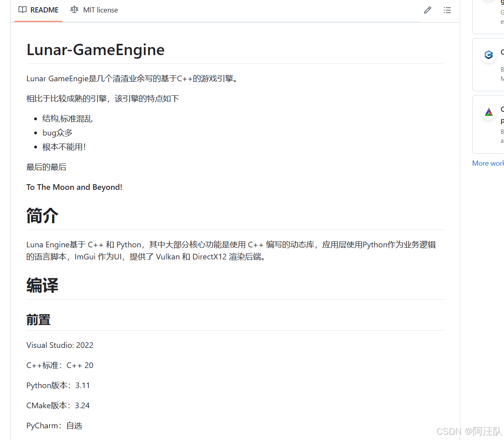Click the CMake triangle logo in the sidebar

tap(488, 112)
